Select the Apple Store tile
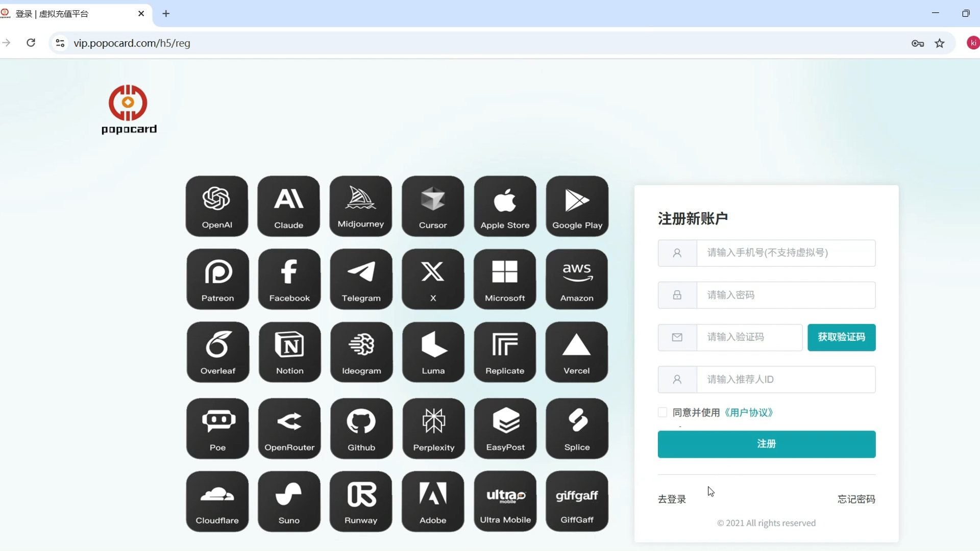 505,206
